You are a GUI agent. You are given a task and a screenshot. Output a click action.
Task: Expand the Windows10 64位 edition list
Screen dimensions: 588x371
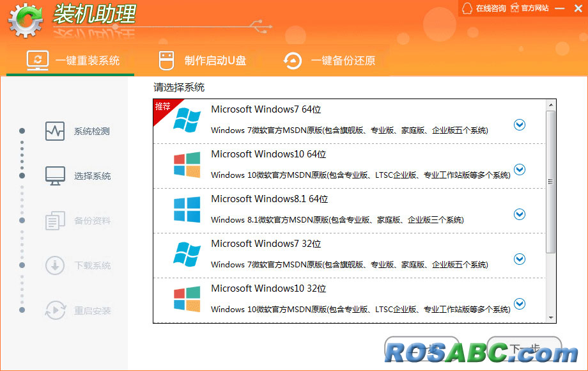coord(520,169)
